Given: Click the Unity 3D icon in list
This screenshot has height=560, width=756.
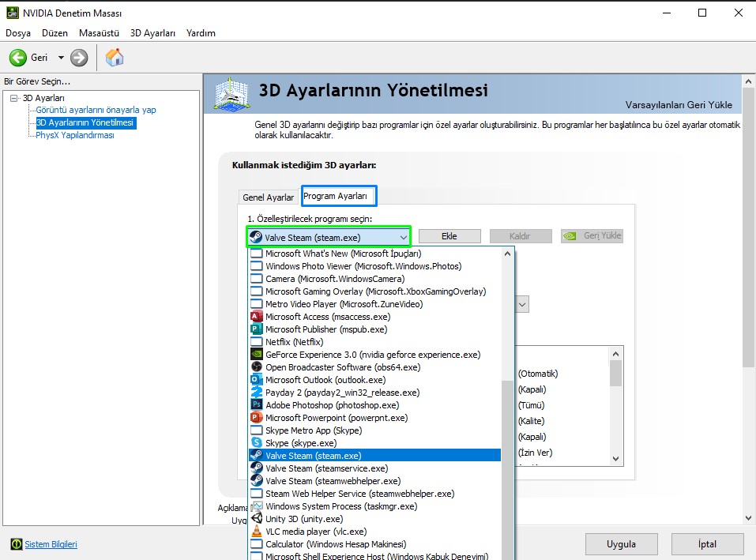Looking at the screenshot, I should [x=256, y=519].
